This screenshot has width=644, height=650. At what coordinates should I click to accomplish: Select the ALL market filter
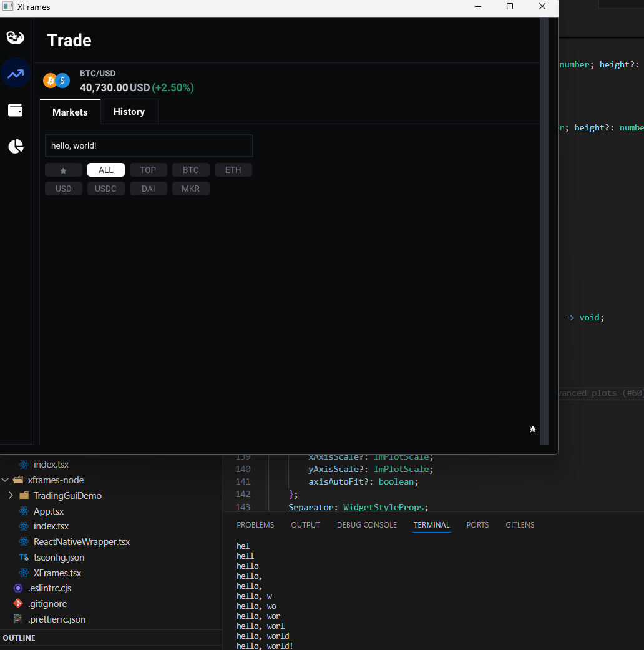tap(105, 170)
